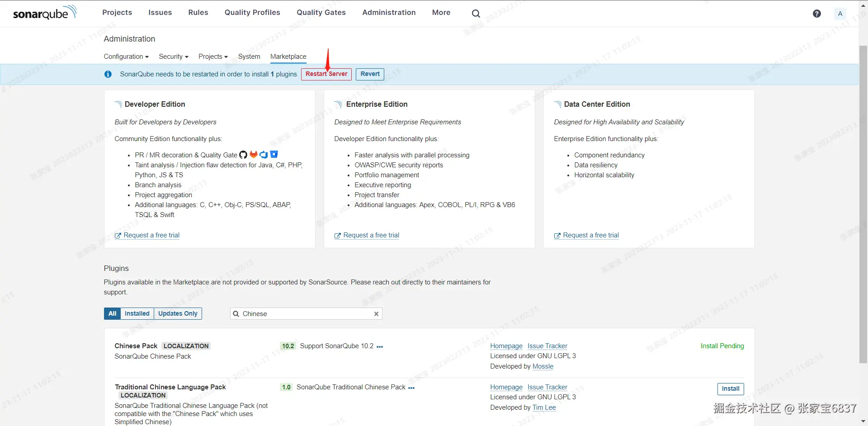
Task: Click the Bitbucket icon in Developer Edition
Action: pos(274,154)
